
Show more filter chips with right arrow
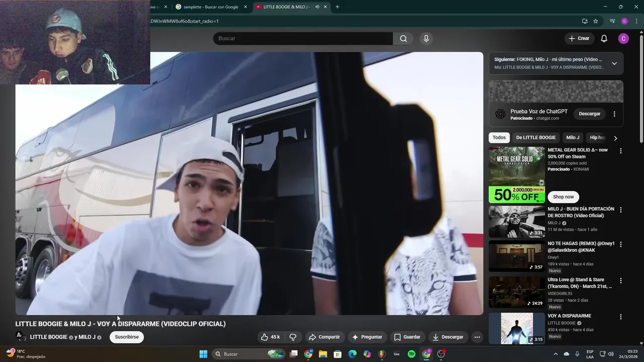coord(615,138)
